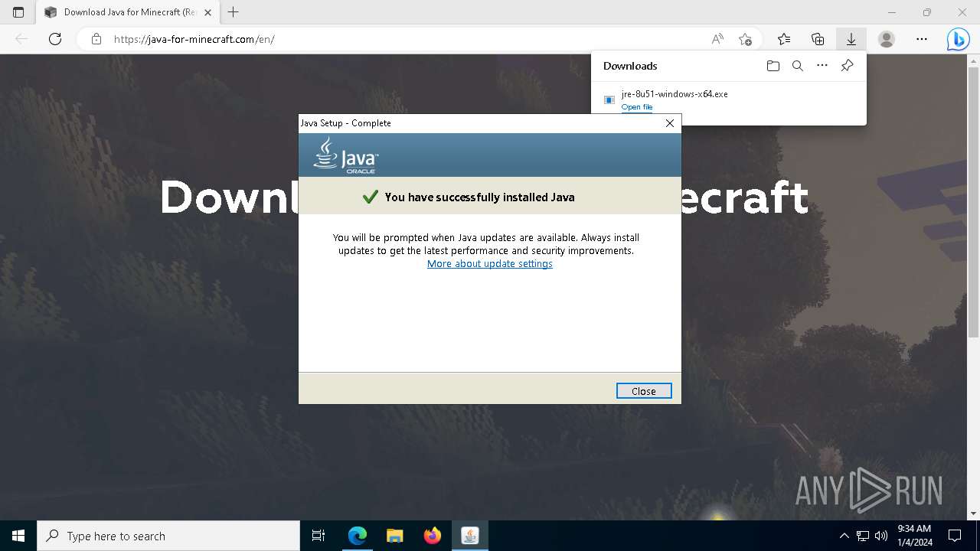Click the jre-8u51-windows-x64.exe filename
This screenshot has height=551, width=980.
[675, 94]
